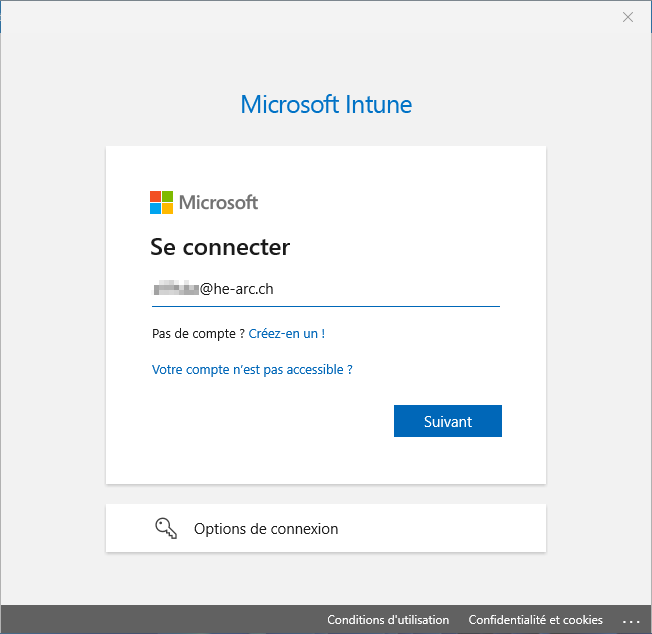Open Confidentialité et cookies link
This screenshot has width=652, height=634.
pyautogui.click(x=535, y=619)
